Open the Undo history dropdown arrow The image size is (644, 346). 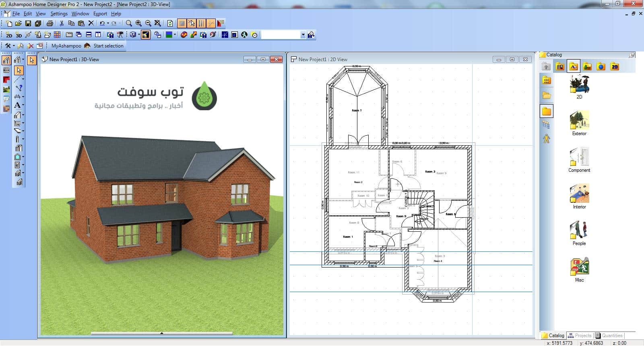(108, 23)
